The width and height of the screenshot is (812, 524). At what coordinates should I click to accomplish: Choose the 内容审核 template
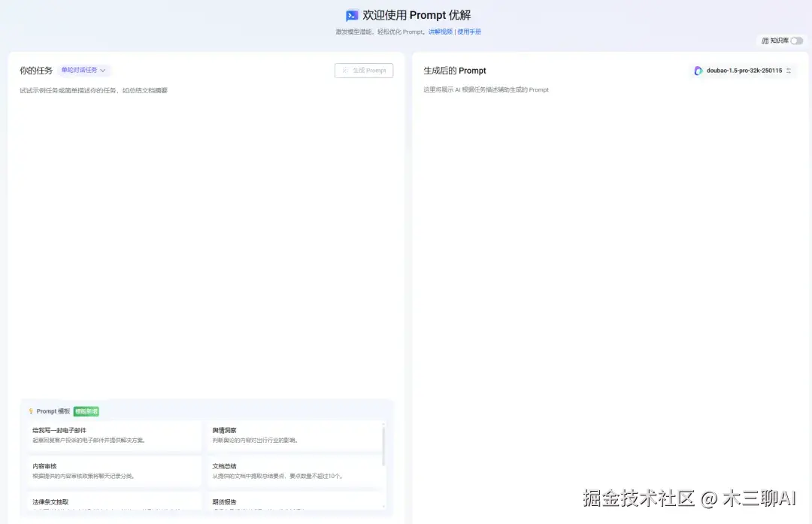[x=114, y=471]
